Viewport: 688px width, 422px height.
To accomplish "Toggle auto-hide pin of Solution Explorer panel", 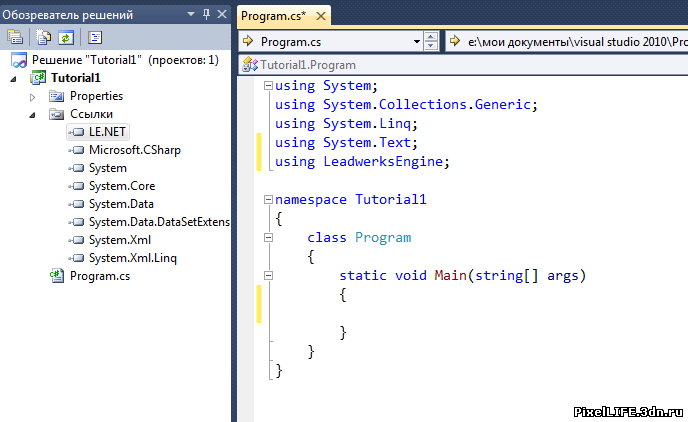I will click(x=206, y=14).
